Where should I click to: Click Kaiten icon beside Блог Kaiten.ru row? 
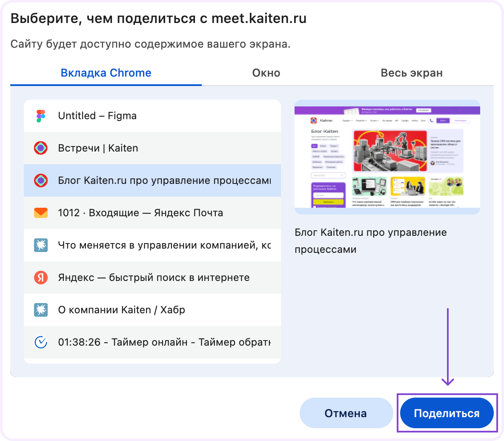click(41, 180)
